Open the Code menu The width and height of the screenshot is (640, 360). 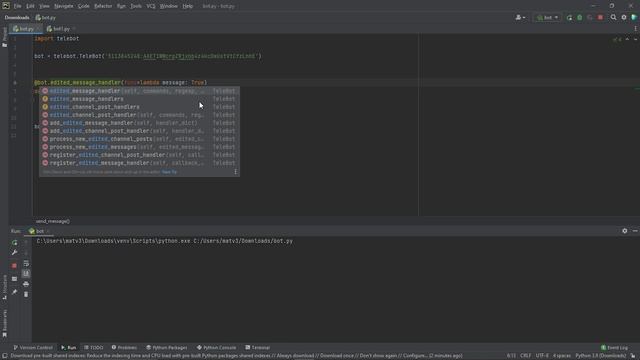(x=84, y=6)
